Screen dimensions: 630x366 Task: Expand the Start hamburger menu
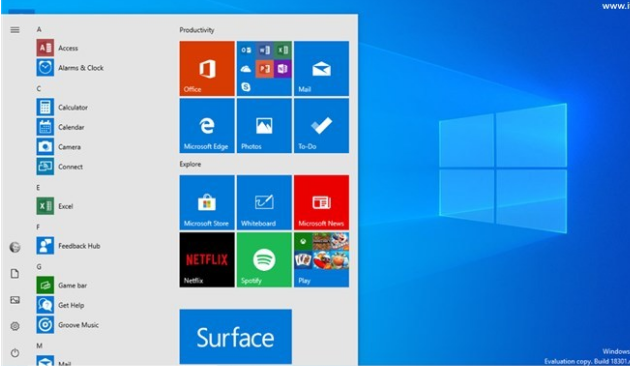coord(15,30)
